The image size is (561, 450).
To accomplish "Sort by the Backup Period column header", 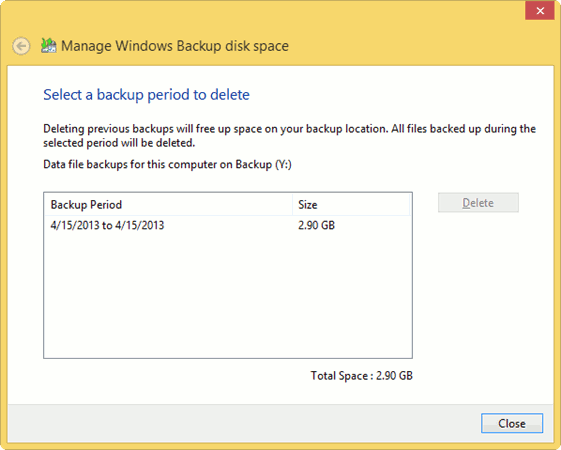I will [168, 205].
